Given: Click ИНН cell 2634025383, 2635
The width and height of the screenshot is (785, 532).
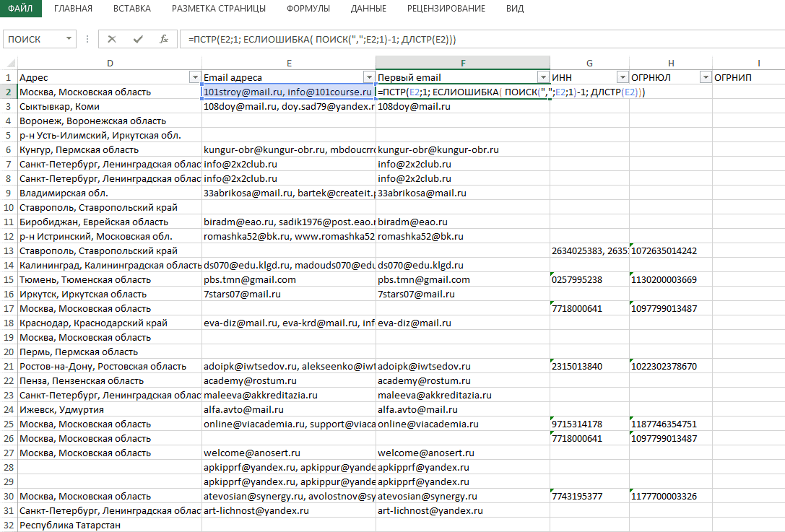Looking at the screenshot, I should 590,250.
